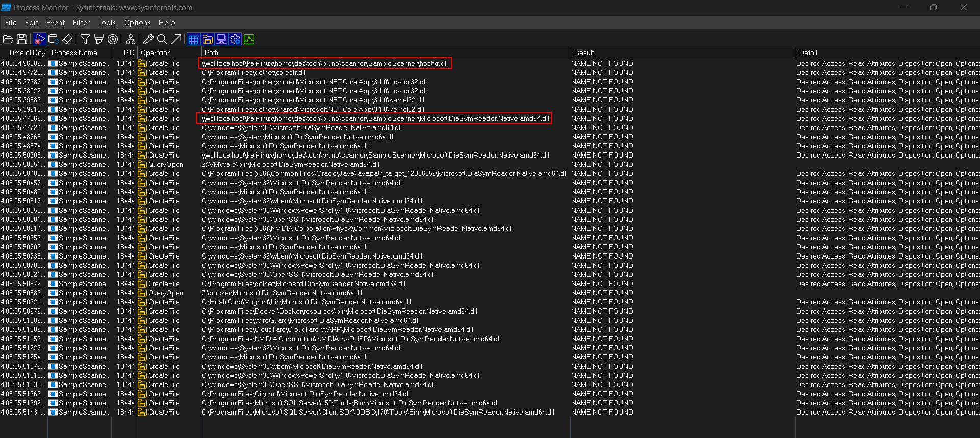Viewport: 980px width, 438px height.
Task: Open the Filter menu
Action: (x=81, y=23)
